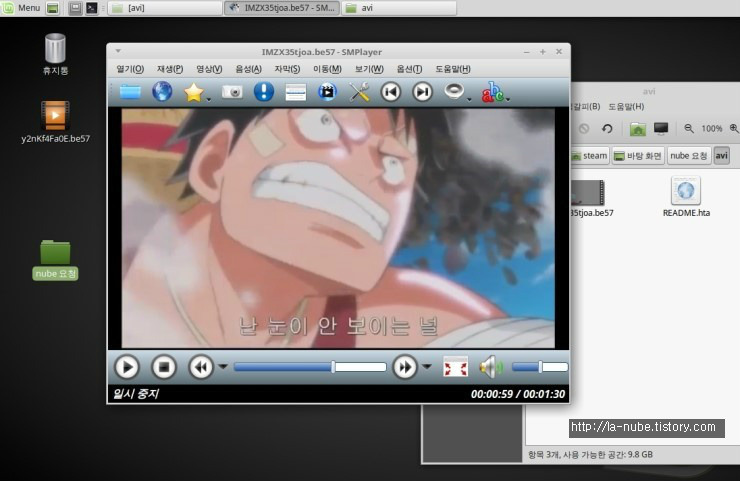Click the film clip toolbar icon
The image size is (740, 481).
(327, 92)
